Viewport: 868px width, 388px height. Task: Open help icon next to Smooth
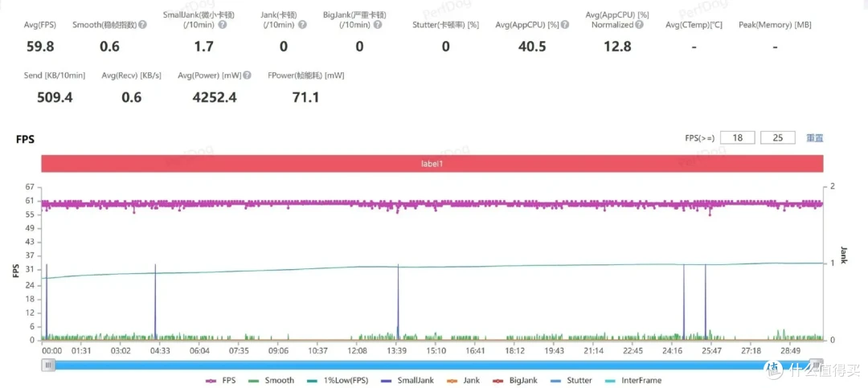click(143, 25)
